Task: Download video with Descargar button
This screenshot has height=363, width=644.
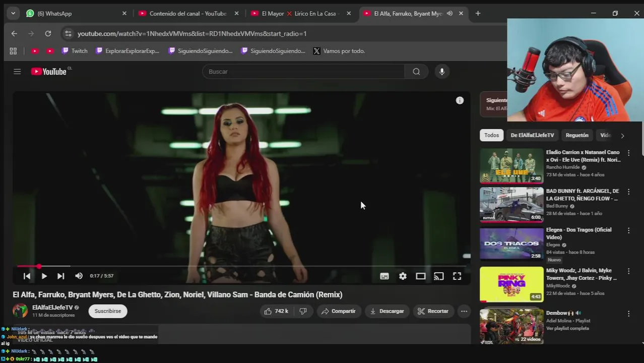Action: (x=387, y=311)
